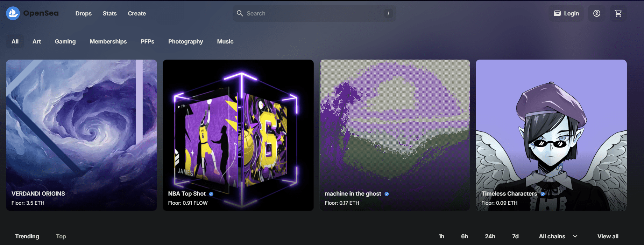Open the Drops menu
This screenshot has width=644, height=245.
83,13
